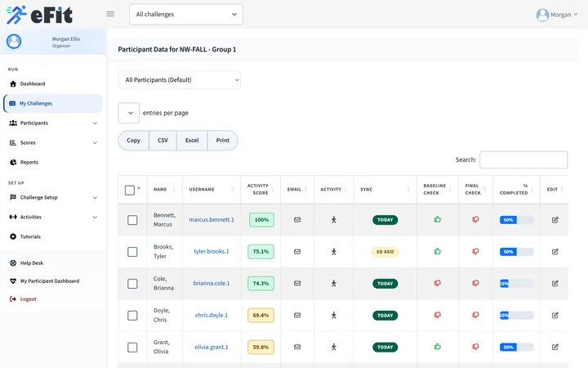Expand the Activities sidebar section
This screenshot has height=368, width=588.
pyautogui.click(x=52, y=217)
